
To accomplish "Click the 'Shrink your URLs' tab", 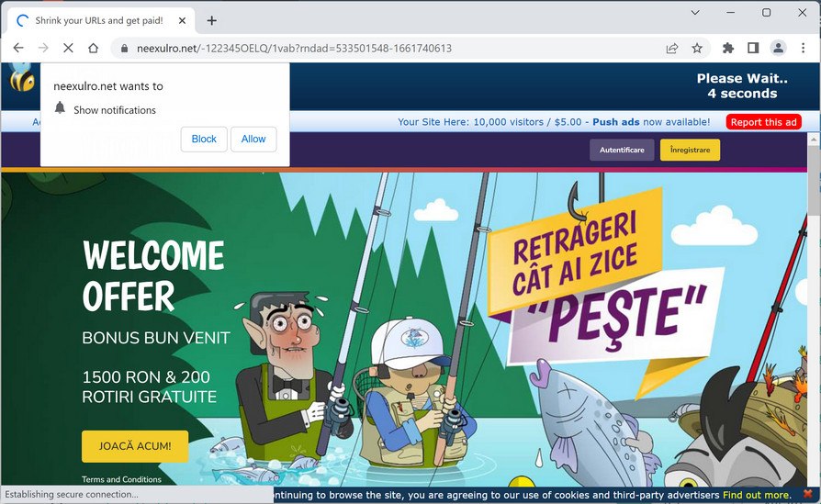I will (99, 20).
